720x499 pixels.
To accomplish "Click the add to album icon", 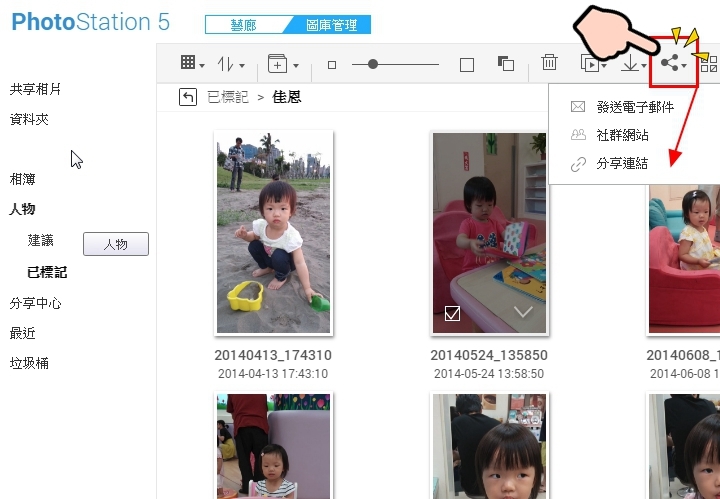I will [277, 64].
